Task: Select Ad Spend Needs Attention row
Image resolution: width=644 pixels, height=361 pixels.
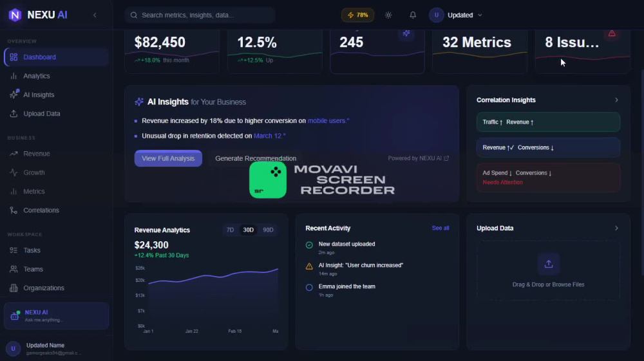Action: point(548,177)
